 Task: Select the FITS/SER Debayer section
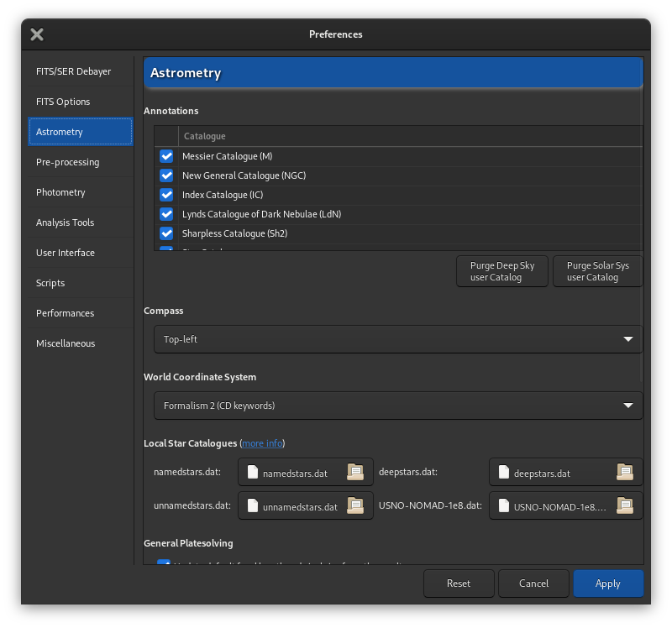point(73,71)
